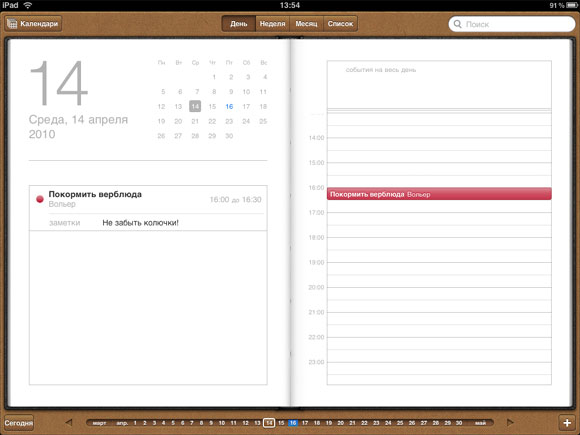This screenshot has height=435, width=580.
Task: Tap the Wi-Fi status icon
Action: (x=28, y=5)
